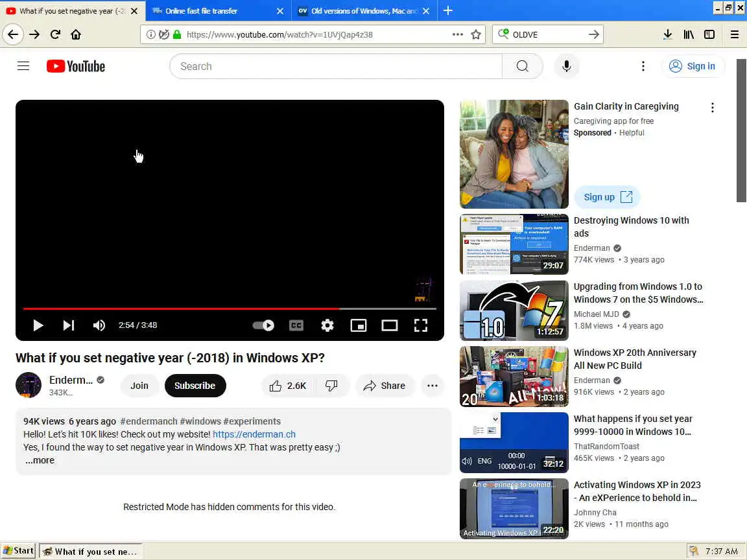Toggle closed captions CC button
The width and height of the screenshot is (747, 560).
pyautogui.click(x=296, y=325)
